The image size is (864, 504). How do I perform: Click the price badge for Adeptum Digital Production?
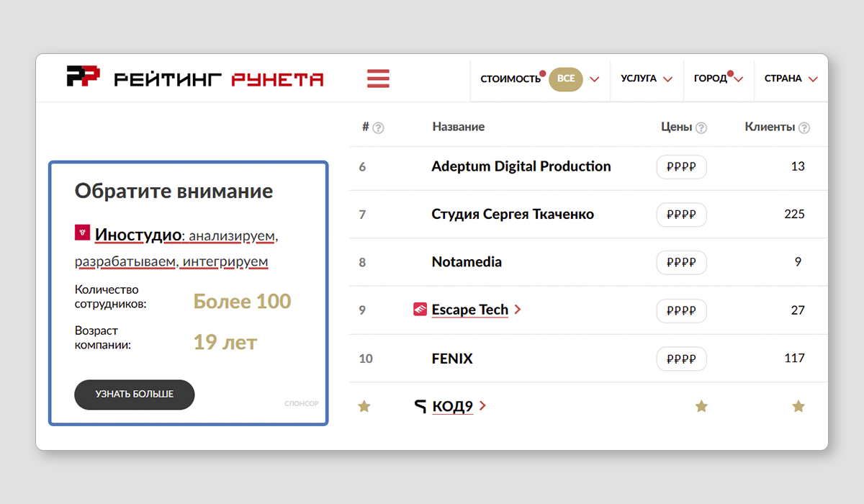(x=681, y=167)
